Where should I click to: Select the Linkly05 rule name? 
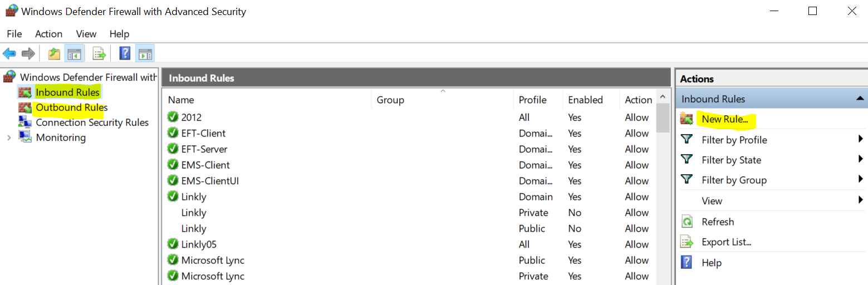point(199,244)
